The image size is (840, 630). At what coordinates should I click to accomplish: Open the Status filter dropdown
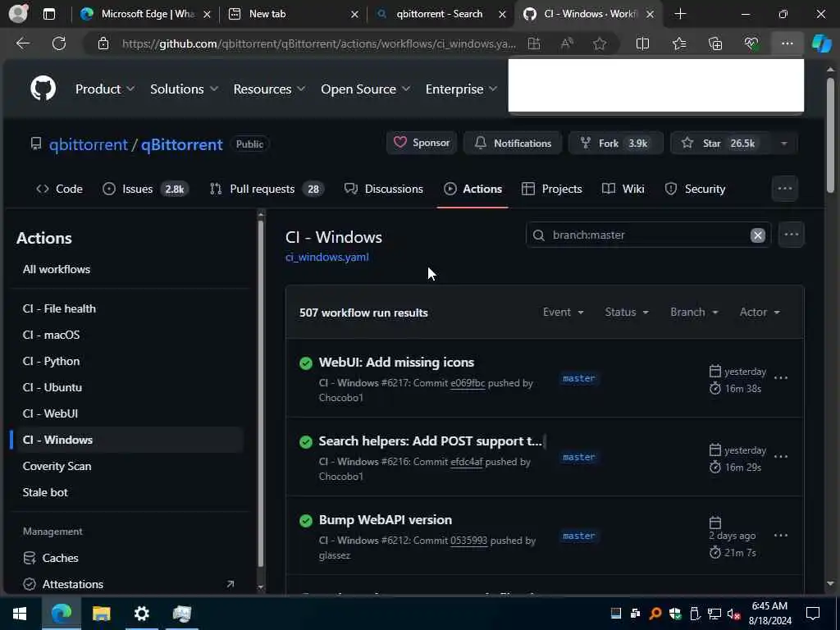627,312
